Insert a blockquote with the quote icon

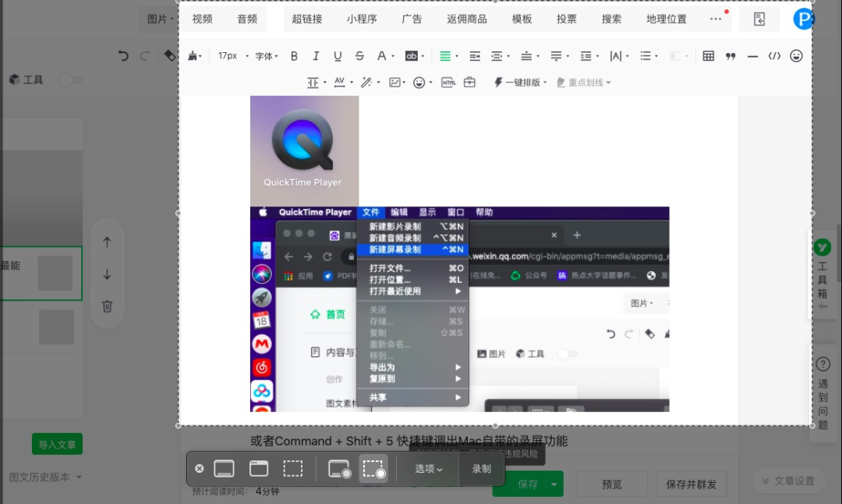point(731,56)
